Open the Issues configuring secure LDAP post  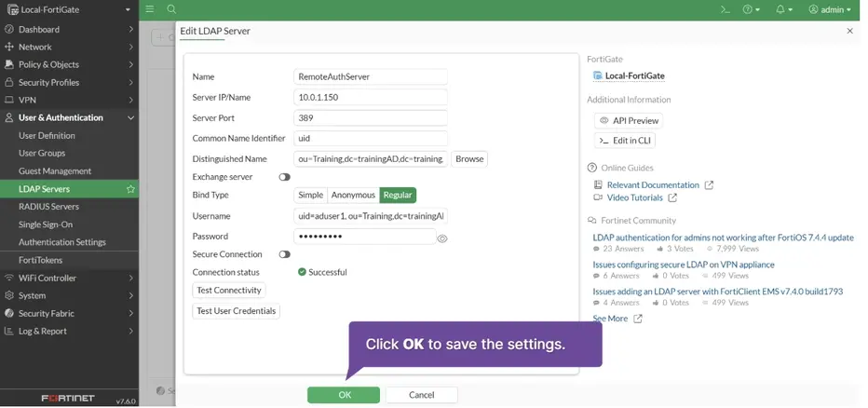coord(684,265)
